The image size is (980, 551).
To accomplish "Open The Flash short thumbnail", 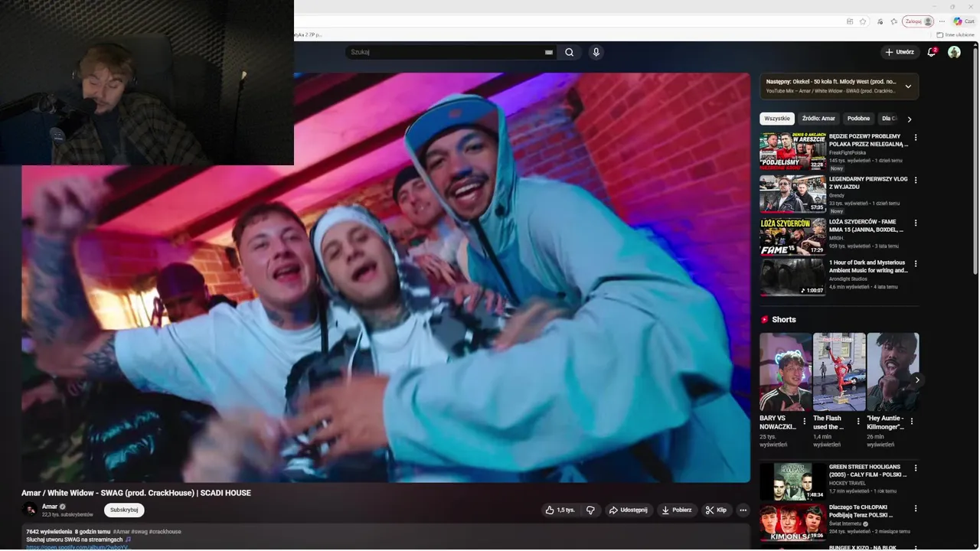I will click(839, 372).
